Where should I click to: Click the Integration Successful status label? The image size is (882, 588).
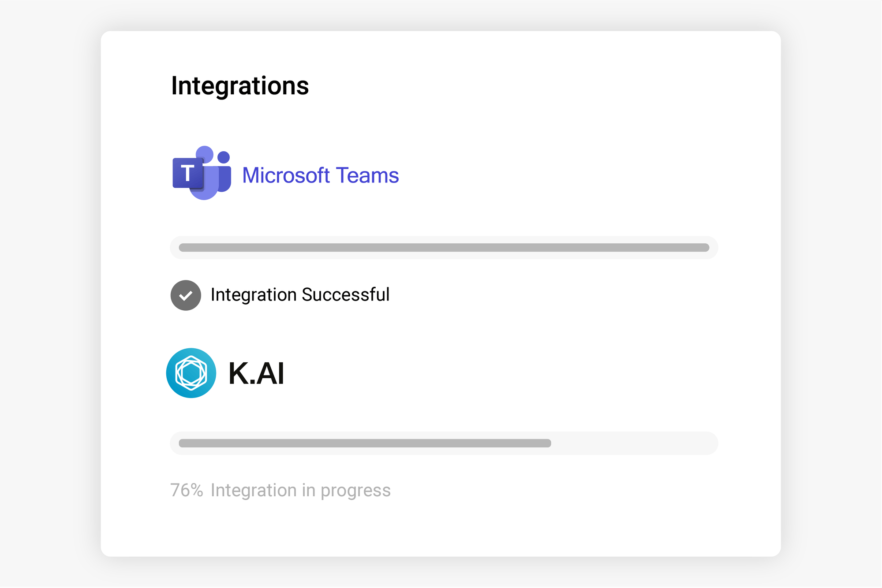pyautogui.click(x=300, y=295)
